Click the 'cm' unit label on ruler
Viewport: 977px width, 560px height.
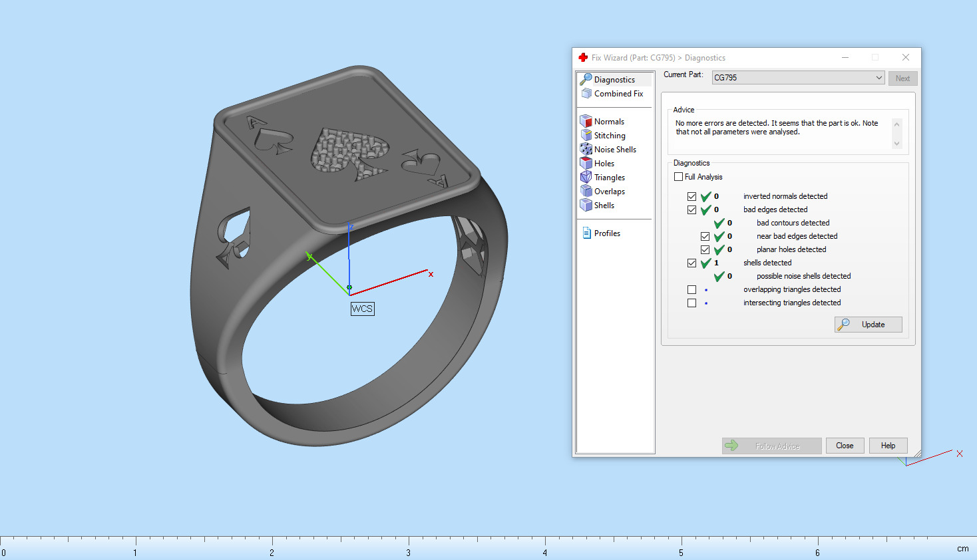[x=962, y=549]
